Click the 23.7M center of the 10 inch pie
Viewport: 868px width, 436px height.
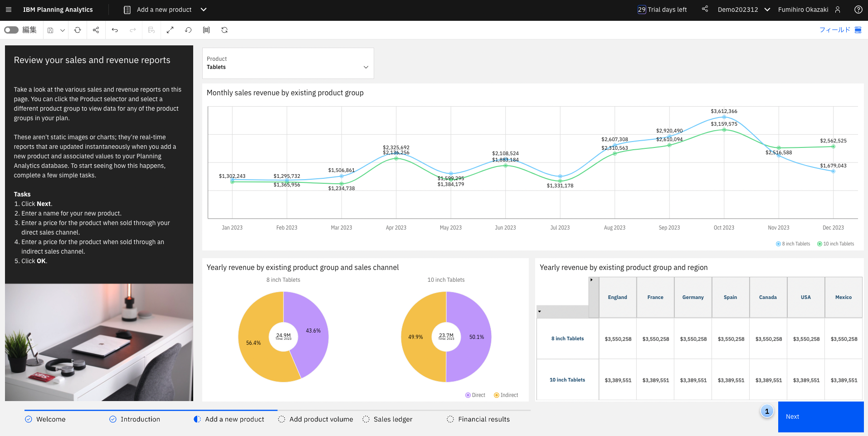click(446, 337)
